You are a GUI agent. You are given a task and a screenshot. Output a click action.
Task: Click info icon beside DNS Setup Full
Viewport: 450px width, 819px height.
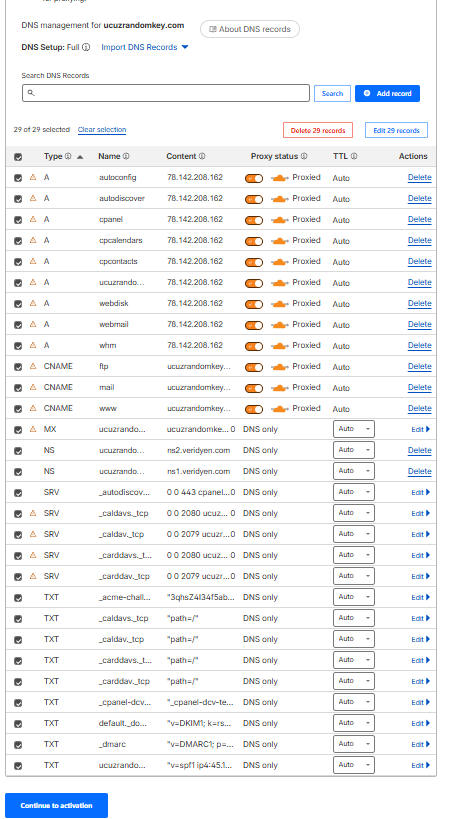pos(86,47)
